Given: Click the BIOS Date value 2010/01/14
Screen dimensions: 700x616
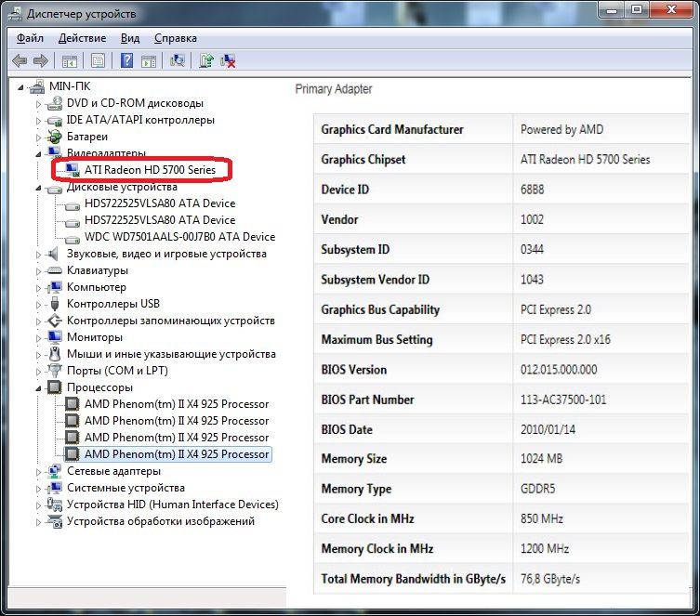Looking at the screenshot, I should coord(548,429).
